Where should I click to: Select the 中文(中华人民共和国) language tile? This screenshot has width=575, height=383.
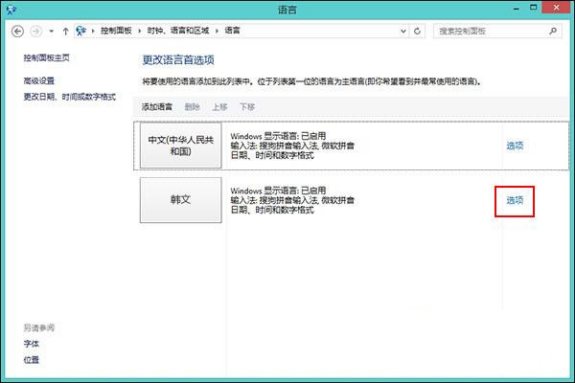pos(181,146)
